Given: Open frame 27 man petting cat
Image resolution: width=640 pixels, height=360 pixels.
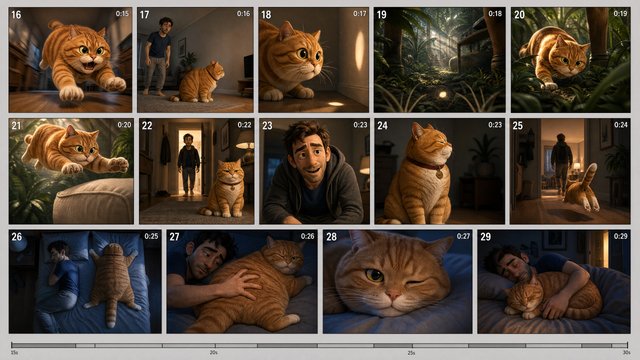Looking at the screenshot, I should coord(242,282).
